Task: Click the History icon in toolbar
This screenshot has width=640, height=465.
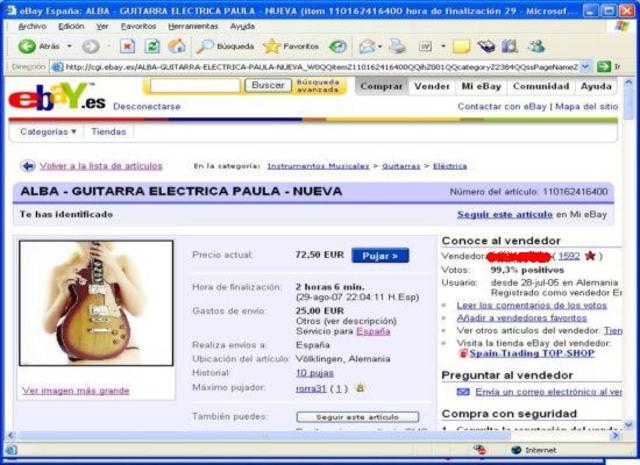Action: pyautogui.click(x=338, y=47)
